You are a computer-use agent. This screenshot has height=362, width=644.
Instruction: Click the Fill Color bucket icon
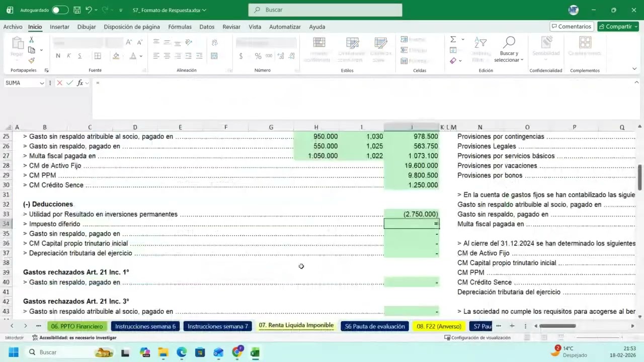tap(116, 56)
